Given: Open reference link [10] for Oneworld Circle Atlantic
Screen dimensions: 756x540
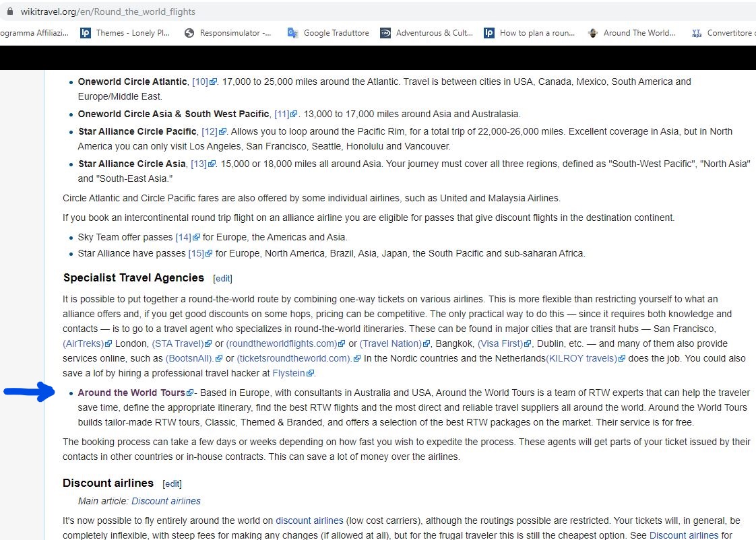Looking at the screenshot, I should (x=200, y=82).
